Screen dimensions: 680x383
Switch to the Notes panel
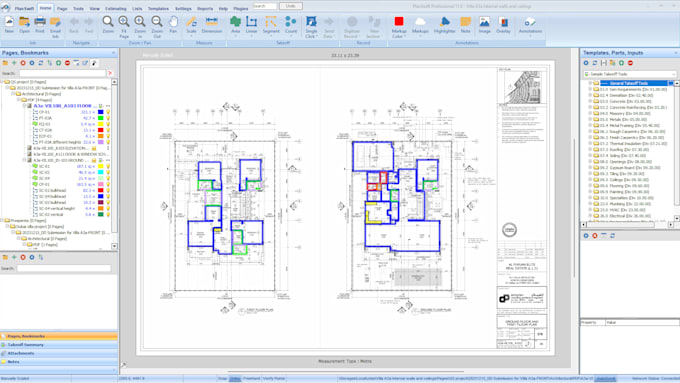pos(59,362)
